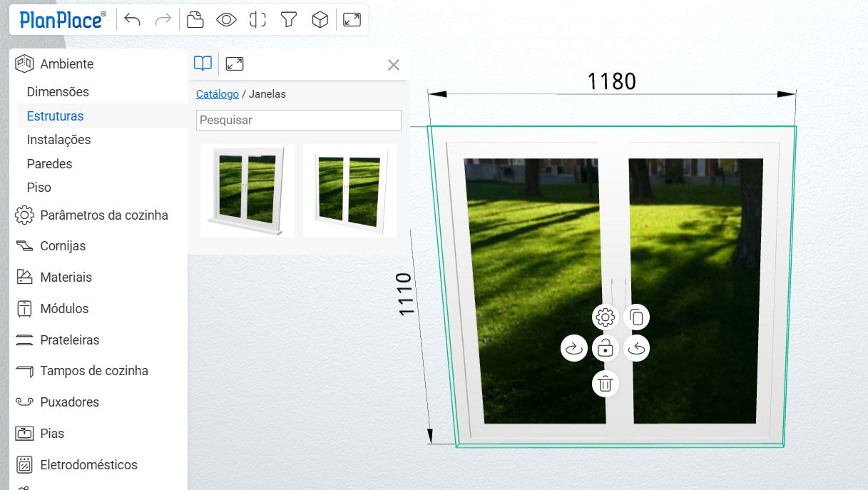The image size is (868, 490).
Task: Click the filter funnel icon
Action: point(288,20)
